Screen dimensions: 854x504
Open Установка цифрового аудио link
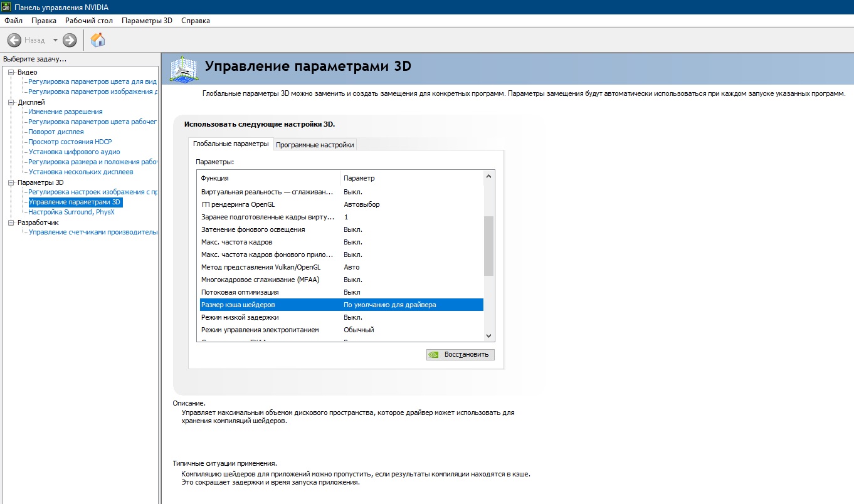[74, 152]
